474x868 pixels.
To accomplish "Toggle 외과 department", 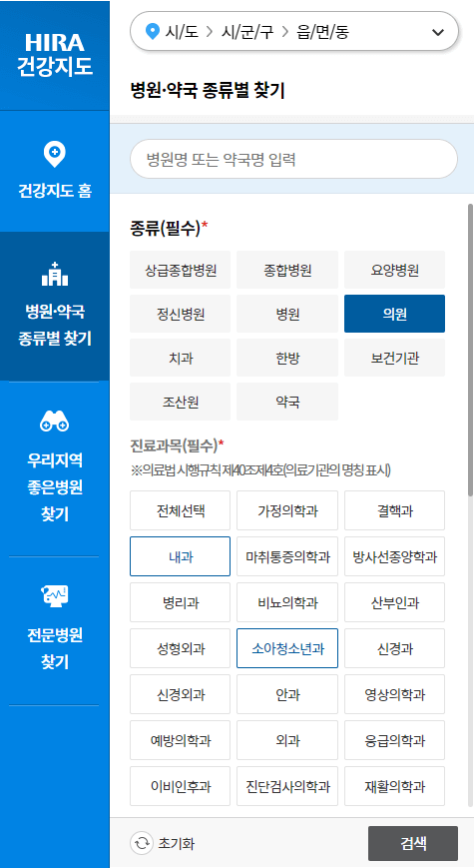I will [287, 740].
